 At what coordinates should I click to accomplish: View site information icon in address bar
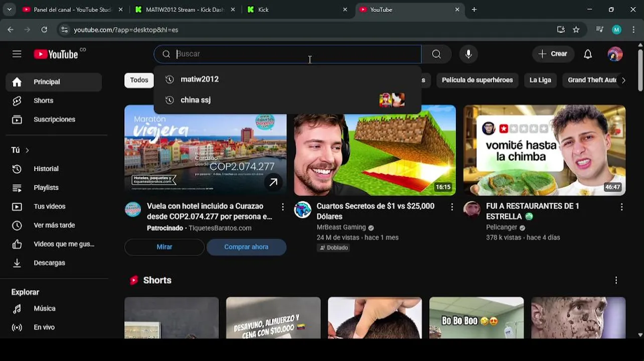[x=64, y=30]
